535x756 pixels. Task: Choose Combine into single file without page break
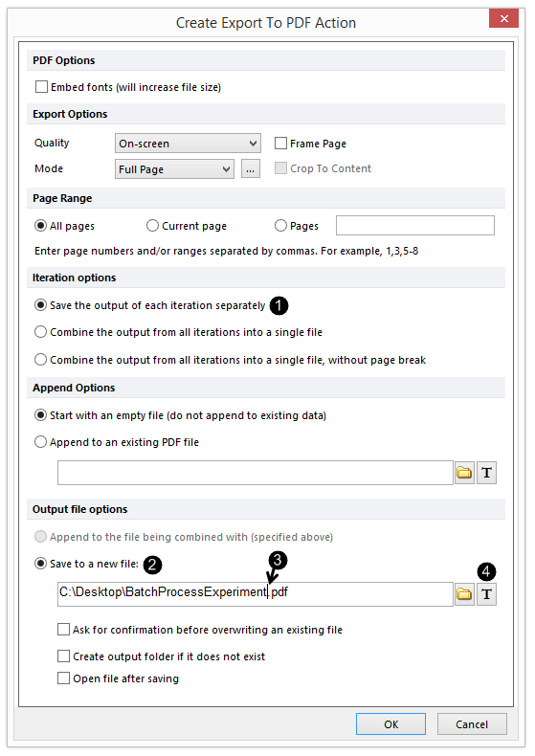click(x=40, y=360)
